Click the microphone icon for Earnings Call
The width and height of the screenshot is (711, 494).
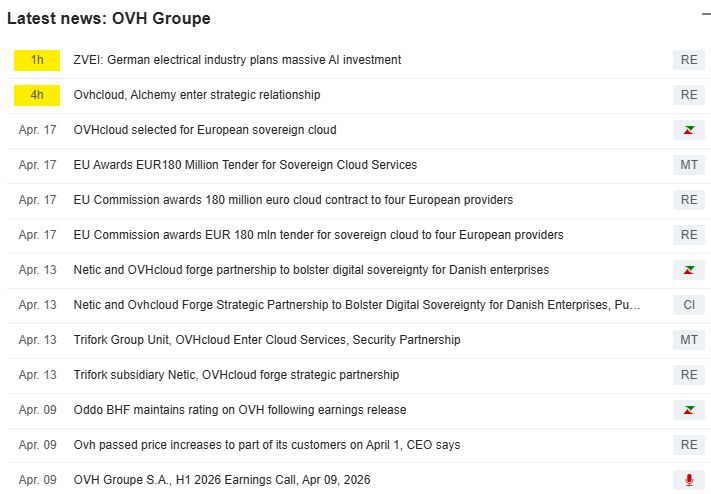[689, 479]
